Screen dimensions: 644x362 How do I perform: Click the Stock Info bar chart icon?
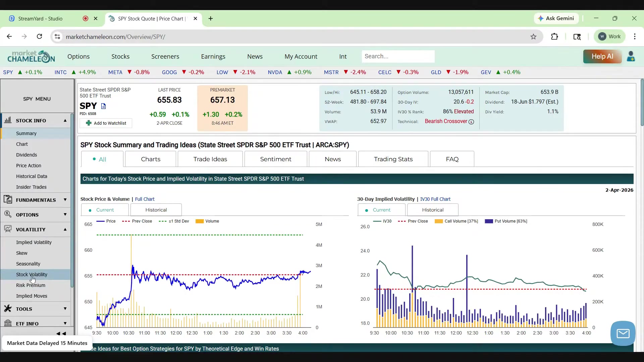[8, 120]
